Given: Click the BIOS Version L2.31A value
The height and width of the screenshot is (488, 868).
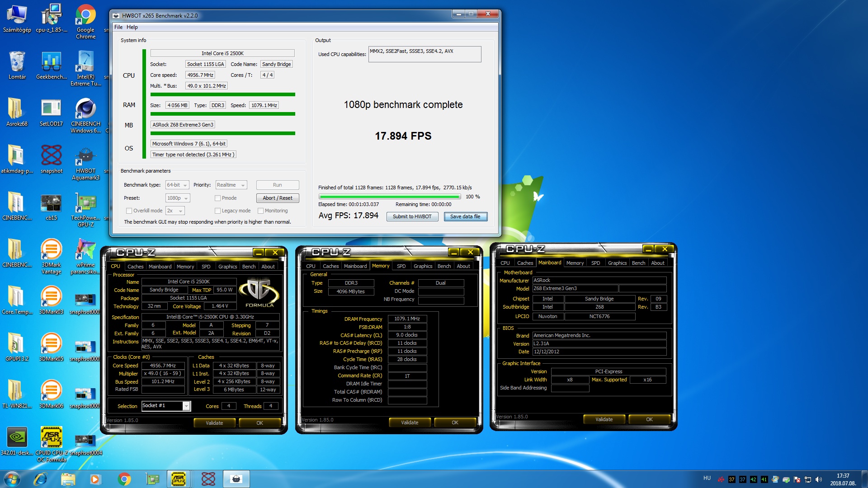Looking at the screenshot, I should (x=599, y=343).
